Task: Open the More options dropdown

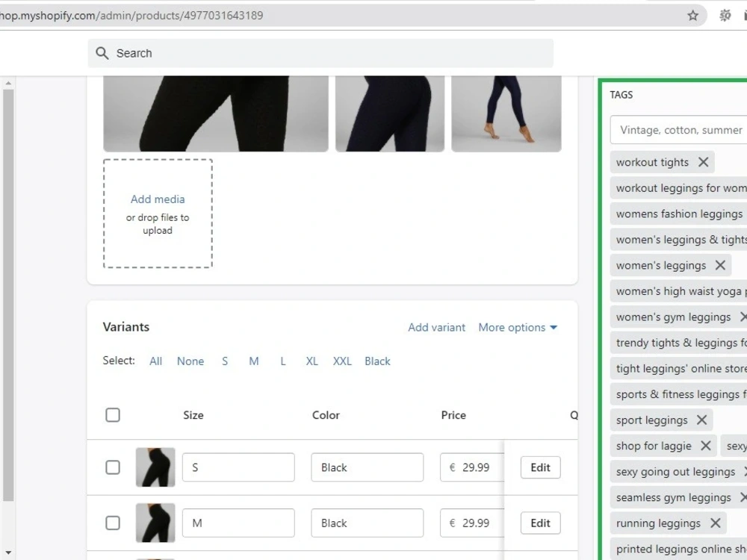Action: pyautogui.click(x=518, y=327)
